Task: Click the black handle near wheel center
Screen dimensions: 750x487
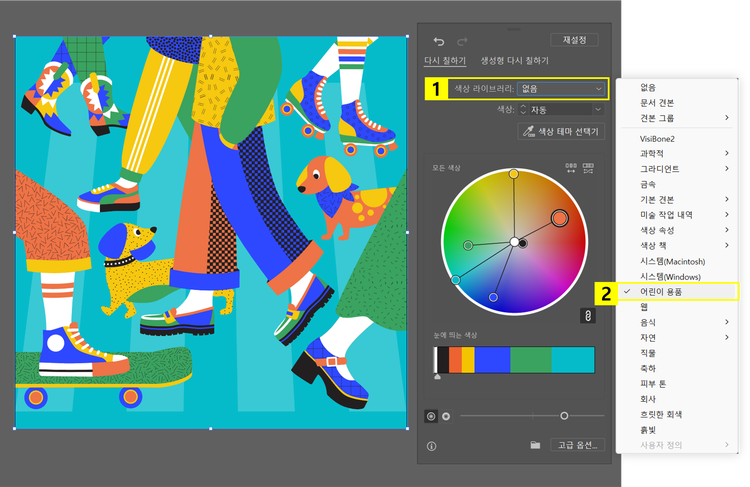Action: [x=523, y=244]
